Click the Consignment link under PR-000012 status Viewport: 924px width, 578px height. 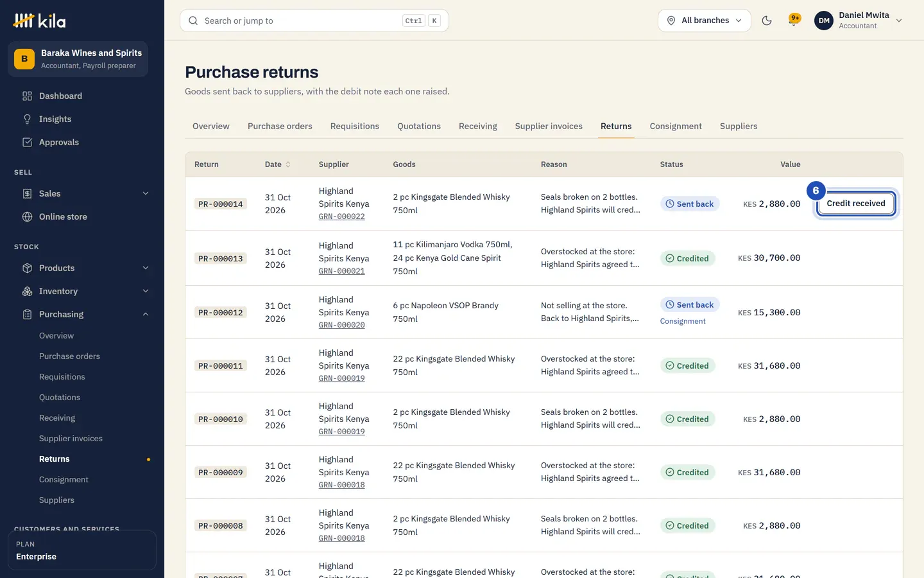click(x=683, y=322)
